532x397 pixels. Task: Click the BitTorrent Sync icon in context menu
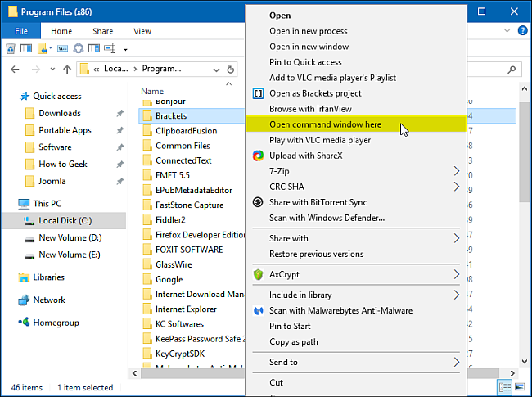[258, 202]
